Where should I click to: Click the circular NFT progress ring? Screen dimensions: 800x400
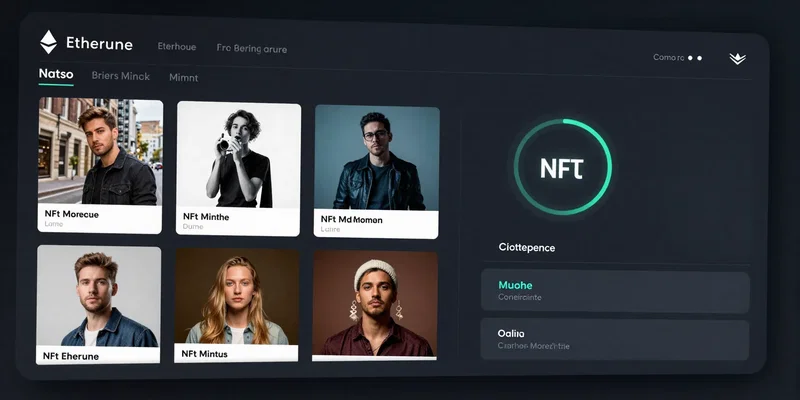point(563,167)
